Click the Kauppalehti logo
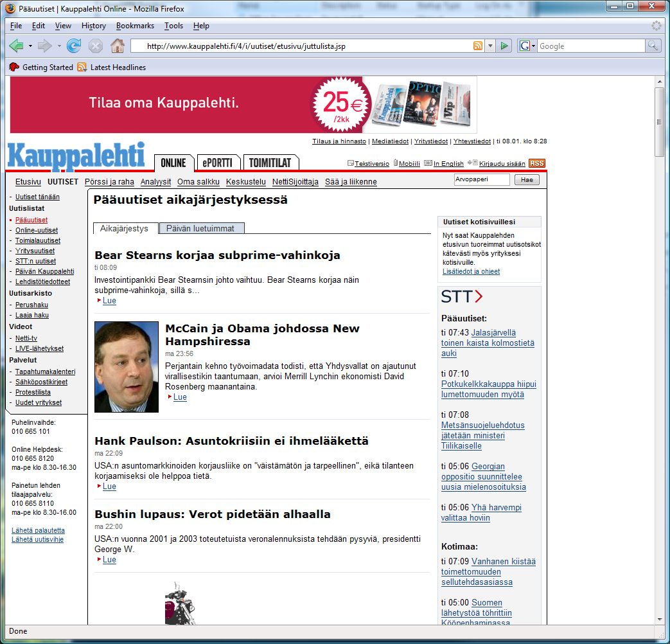The height and width of the screenshot is (644, 670). [76, 157]
